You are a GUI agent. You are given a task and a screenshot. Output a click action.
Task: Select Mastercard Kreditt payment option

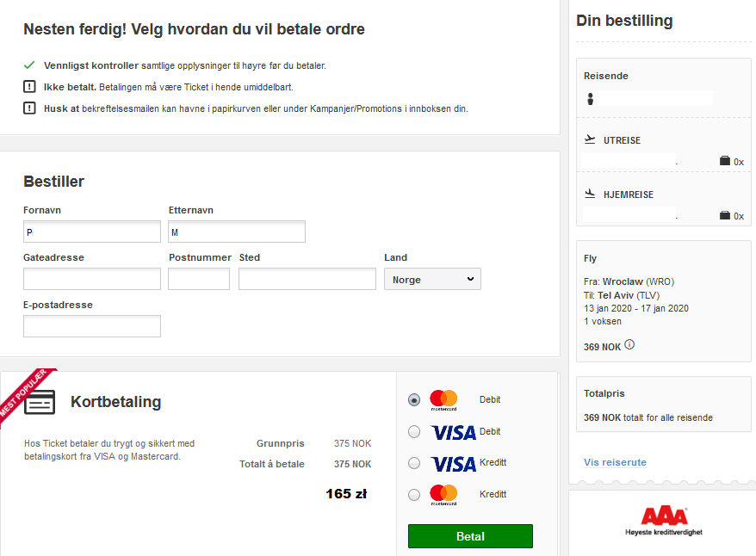point(414,495)
